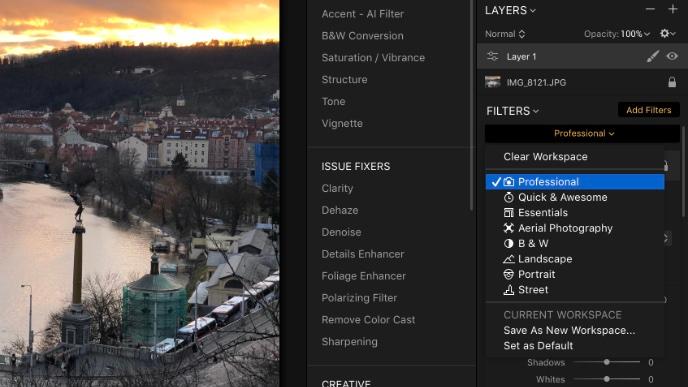Add the Details Enhancer filter
The height and width of the screenshot is (387, 688).
click(363, 254)
